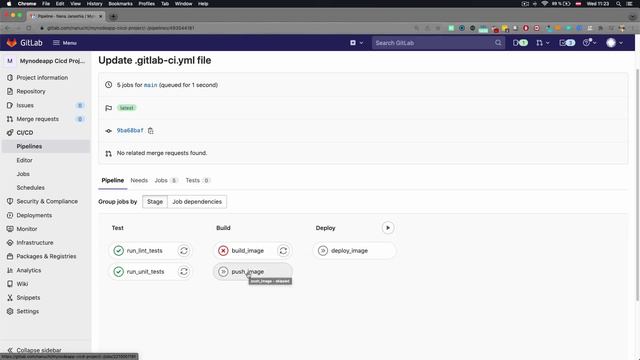The image size is (640, 360).
Task: Open Schedules in sidebar
Action: click(x=46, y=188)
